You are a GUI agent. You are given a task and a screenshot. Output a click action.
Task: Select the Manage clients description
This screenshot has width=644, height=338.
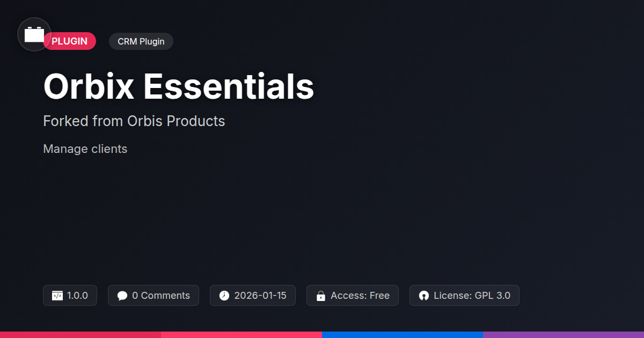[x=85, y=149]
